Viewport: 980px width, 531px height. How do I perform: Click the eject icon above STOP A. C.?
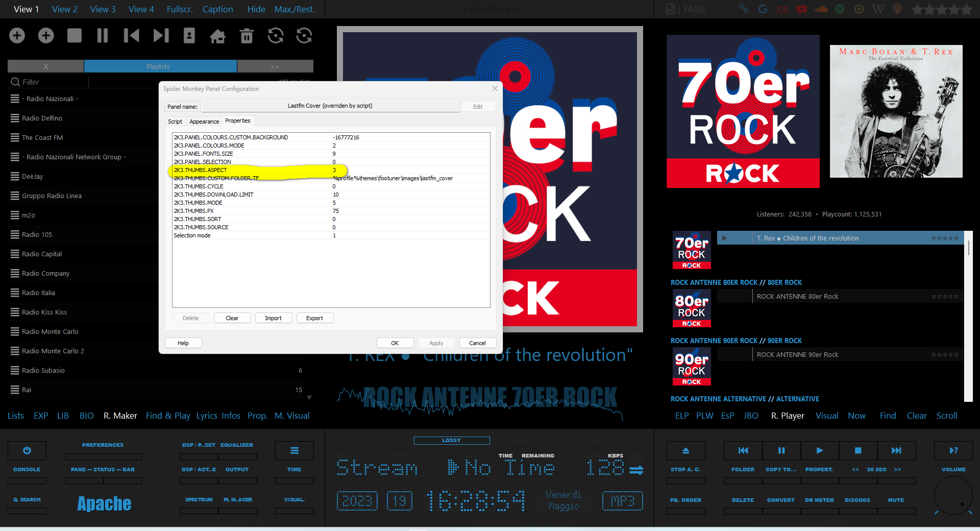point(685,450)
